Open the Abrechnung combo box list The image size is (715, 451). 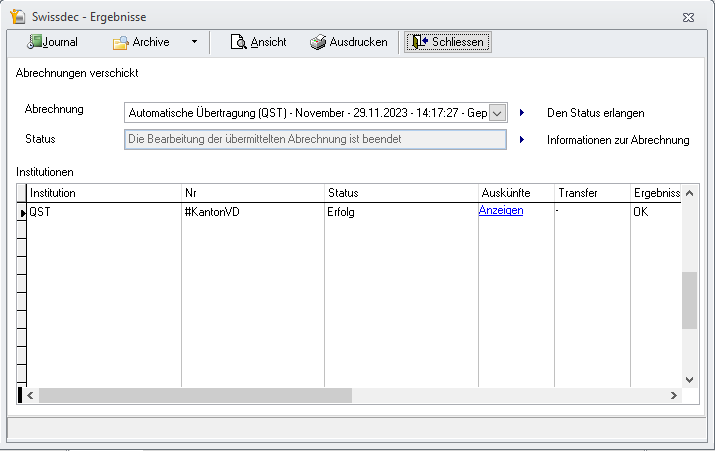click(497, 113)
